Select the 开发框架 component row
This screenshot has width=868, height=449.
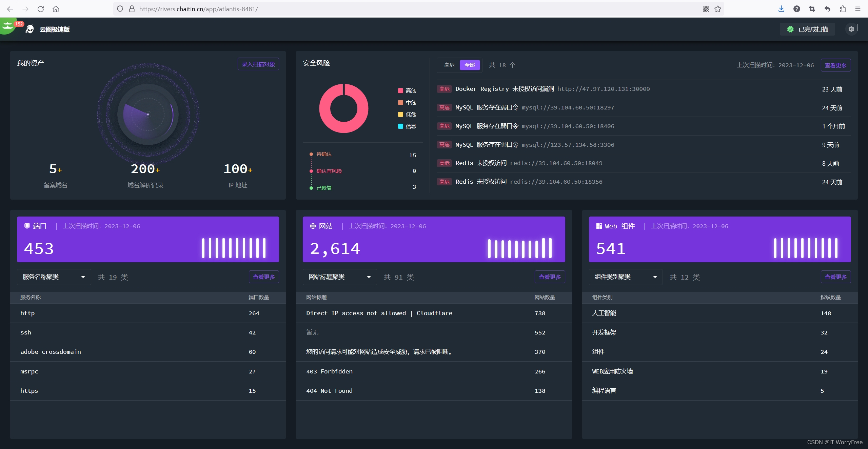720,332
